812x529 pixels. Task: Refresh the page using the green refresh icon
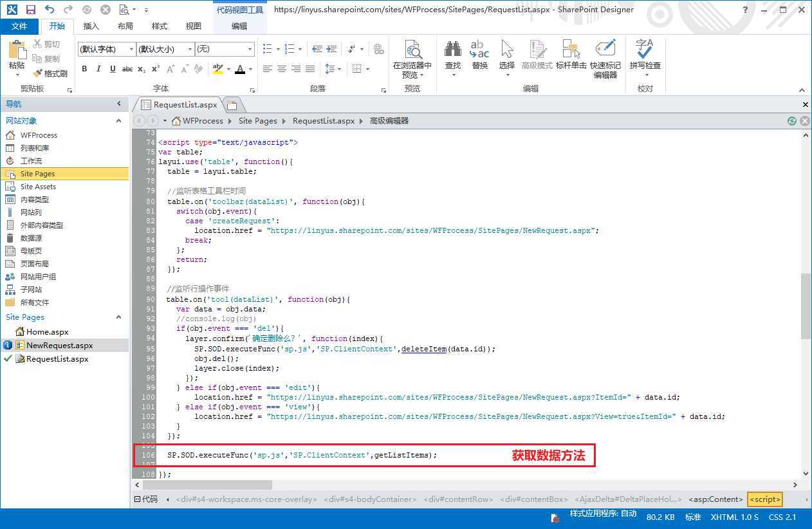pos(792,121)
